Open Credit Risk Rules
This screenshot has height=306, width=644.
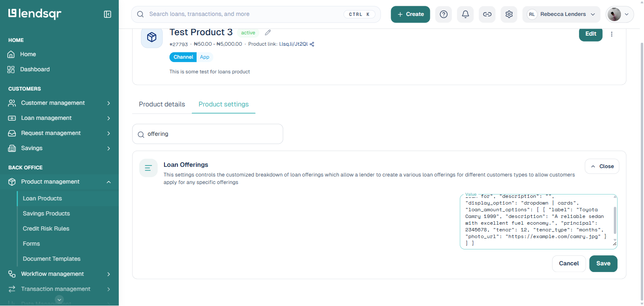click(46, 228)
